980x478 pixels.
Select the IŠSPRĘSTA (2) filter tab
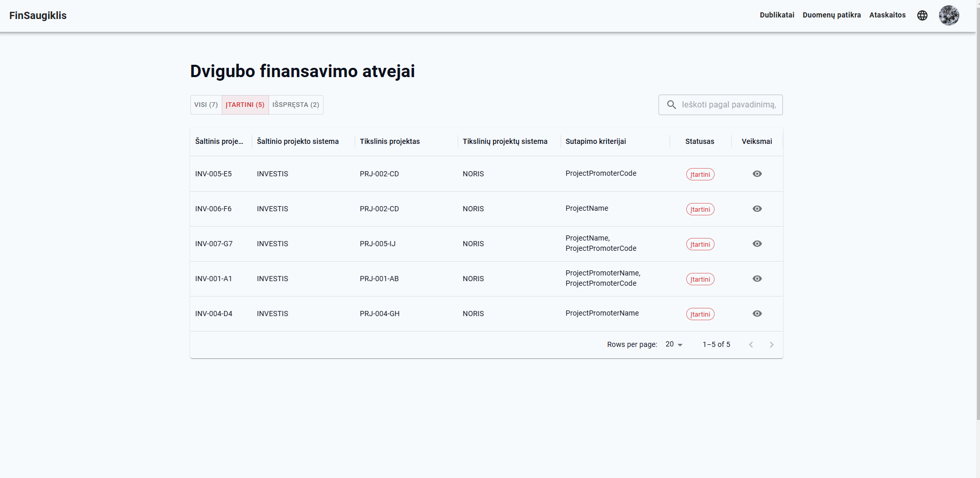click(296, 105)
